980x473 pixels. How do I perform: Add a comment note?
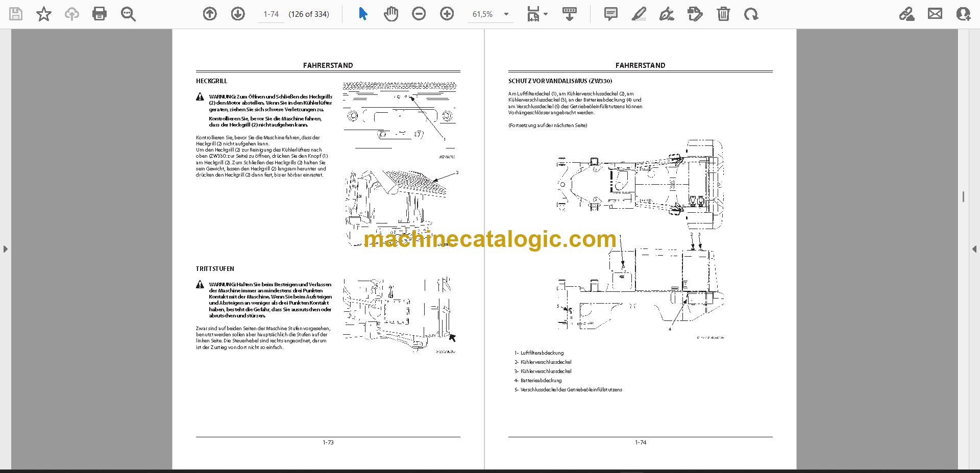(x=610, y=14)
